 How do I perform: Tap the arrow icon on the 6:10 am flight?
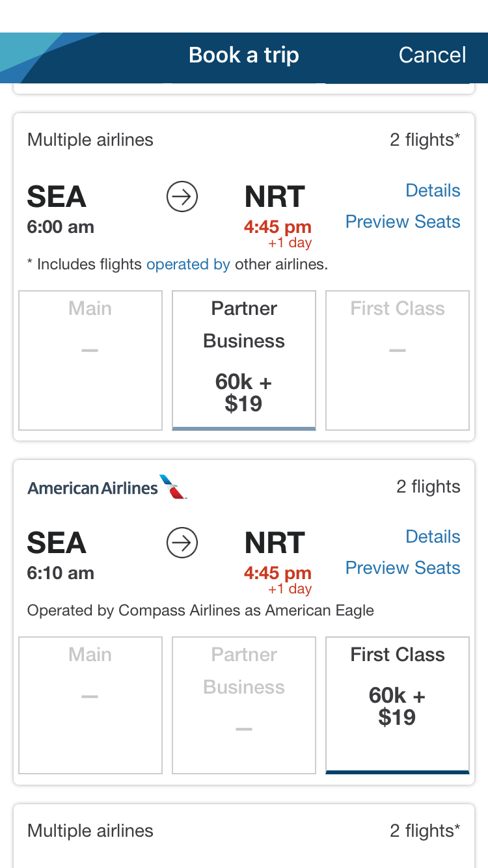tap(182, 543)
